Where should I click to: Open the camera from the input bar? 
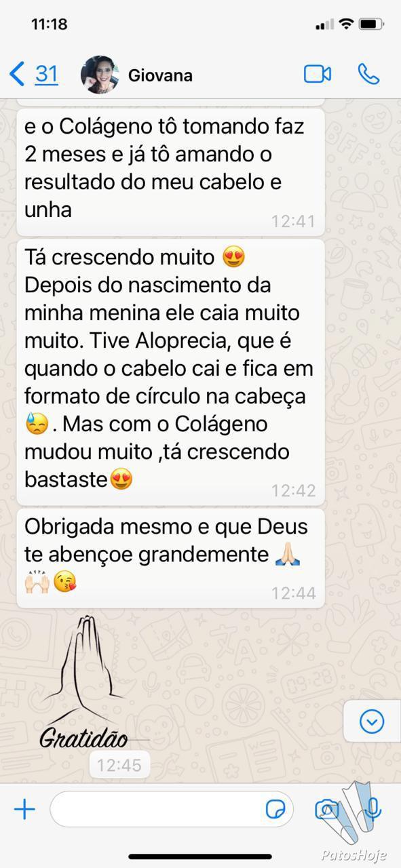pyautogui.click(x=327, y=809)
